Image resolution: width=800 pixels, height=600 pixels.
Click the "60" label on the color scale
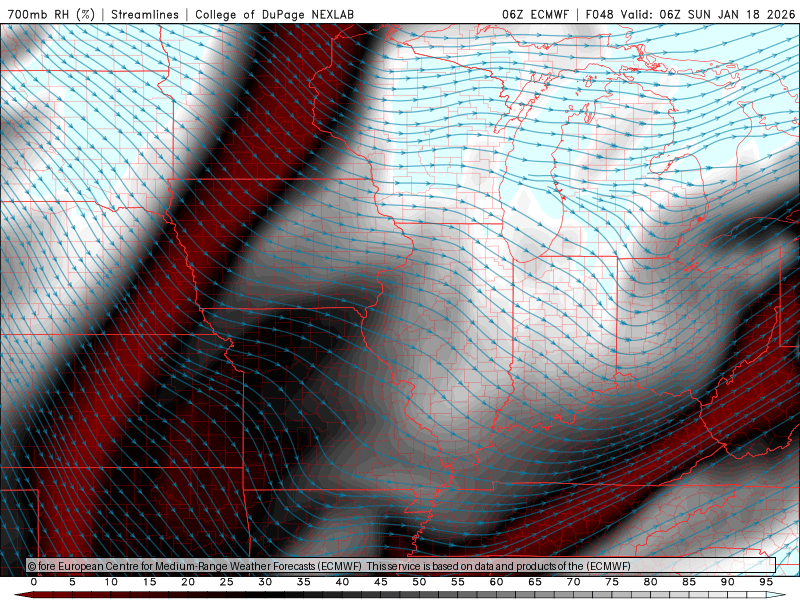click(496, 582)
